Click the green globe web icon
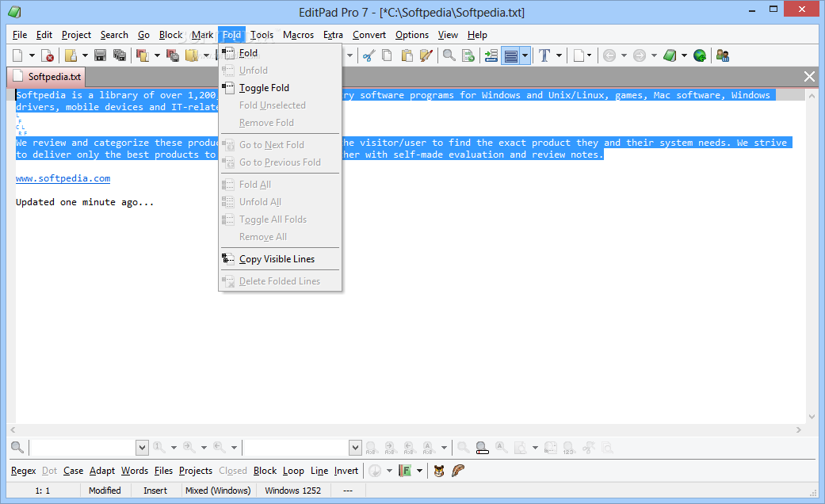Screen dimensions: 825x504 [700, 55]
